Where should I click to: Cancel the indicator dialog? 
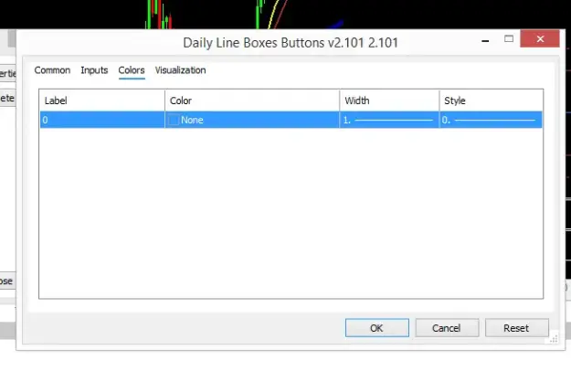(x=447, y=328)
